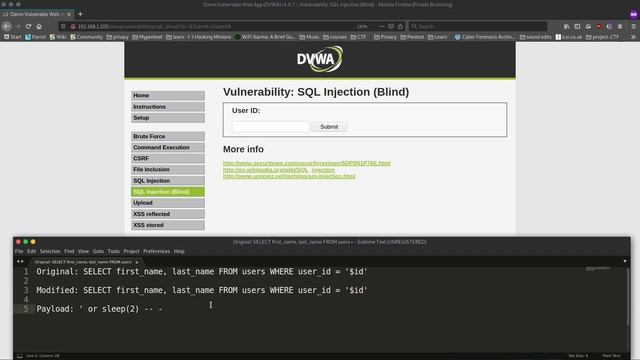640x360 pixels.
Task: Open WiFi Karma: A Brief Gu... bookmark
Action: 265,37
